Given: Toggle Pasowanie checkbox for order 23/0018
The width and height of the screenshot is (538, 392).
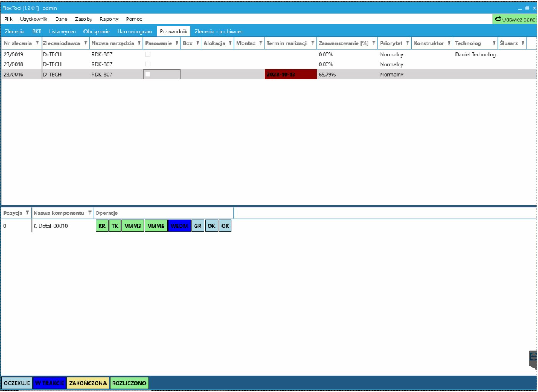Looking at the screenshot, I should pos(147,64).
